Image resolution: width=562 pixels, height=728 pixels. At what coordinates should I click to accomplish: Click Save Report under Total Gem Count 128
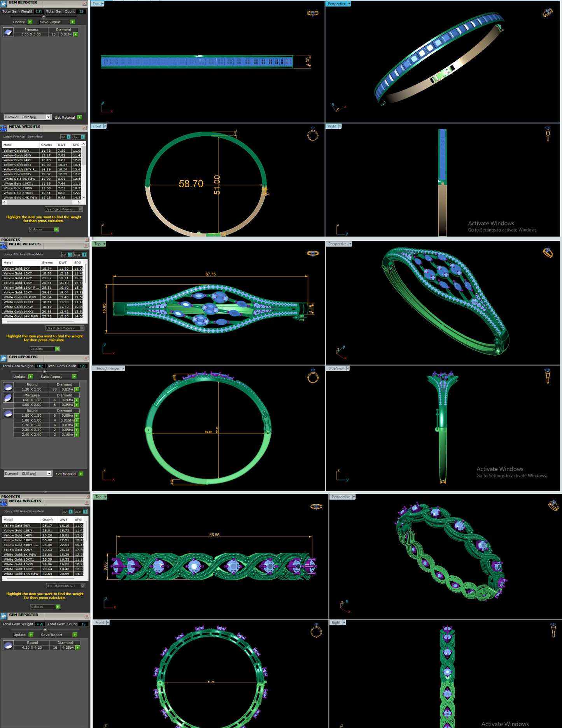pyautogui.click(x=58, y=377)
